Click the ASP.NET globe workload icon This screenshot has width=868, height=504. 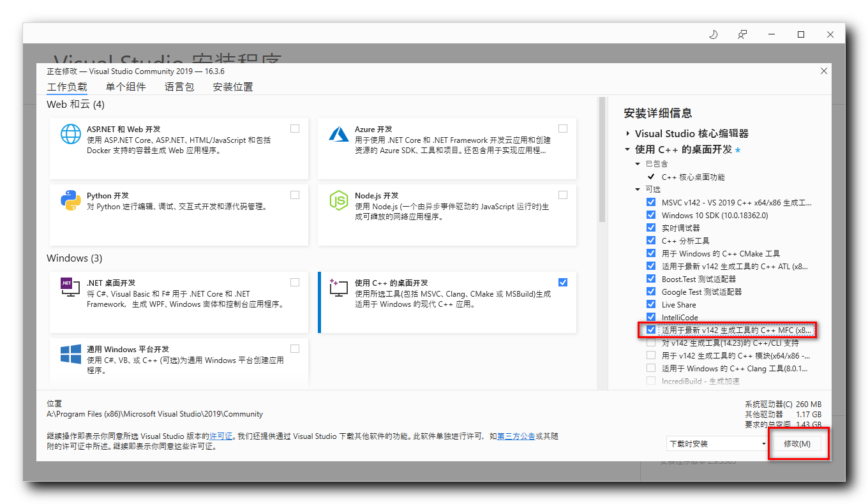pos(71,134)
